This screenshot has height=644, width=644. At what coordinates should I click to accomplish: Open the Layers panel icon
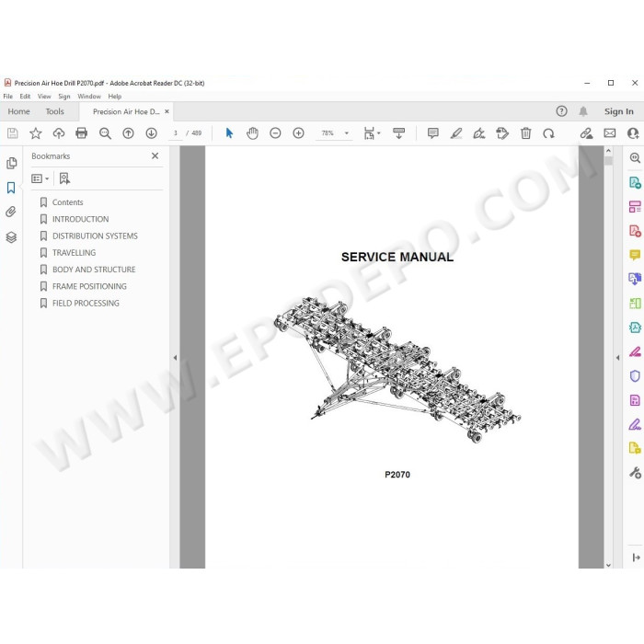(11, 237)
